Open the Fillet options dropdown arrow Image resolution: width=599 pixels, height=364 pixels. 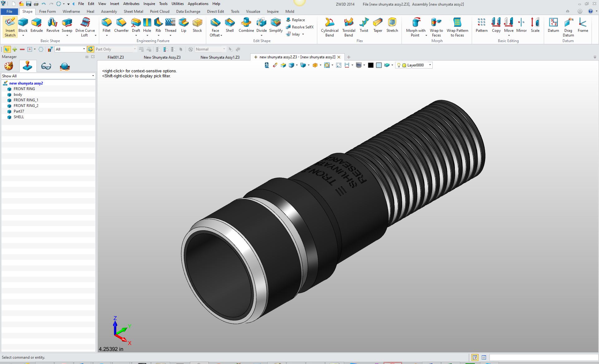[x=107, y=36]
